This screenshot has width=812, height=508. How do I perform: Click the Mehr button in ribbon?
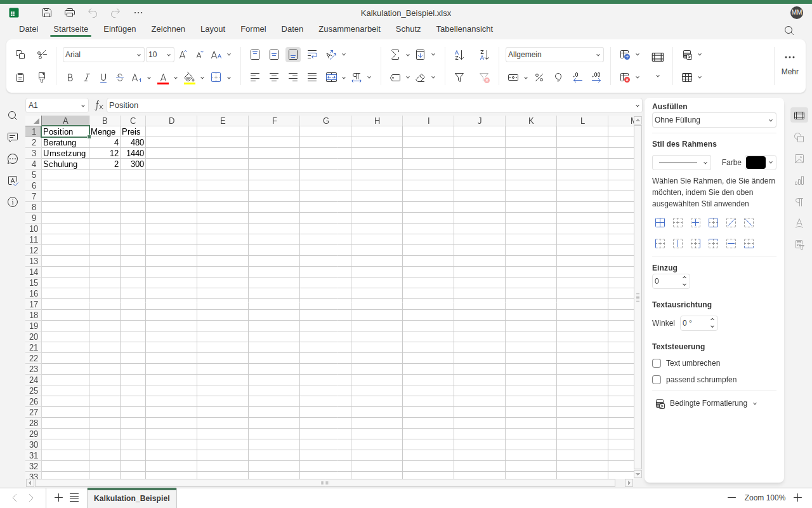pos(790,63)
